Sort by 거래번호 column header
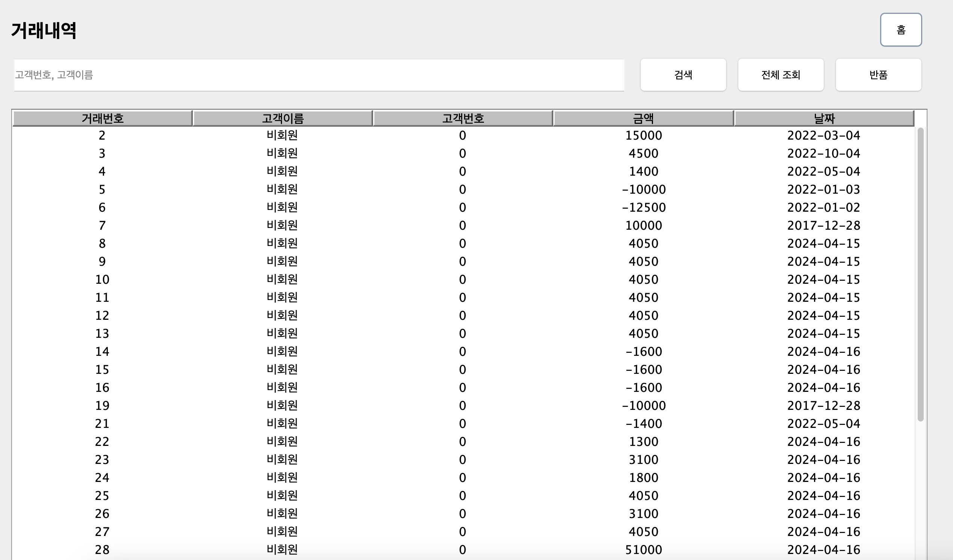This screenshot has height=560, width=953. tap(103, 118)
